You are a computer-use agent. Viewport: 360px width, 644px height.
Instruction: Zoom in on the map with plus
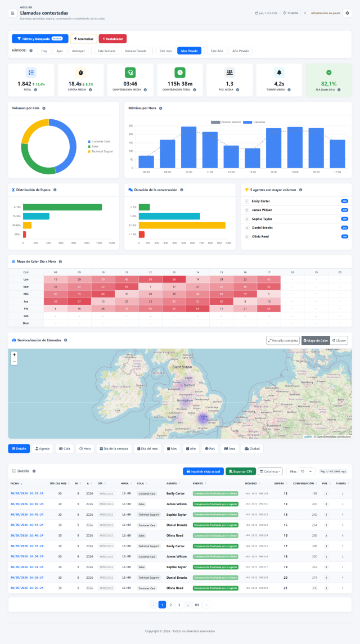pyautogui.click(x=15, y=354)
